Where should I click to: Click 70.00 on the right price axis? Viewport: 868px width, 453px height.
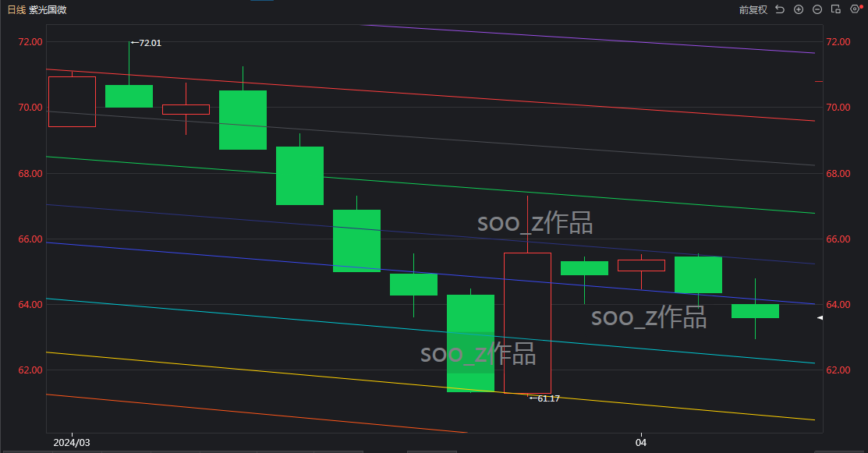tap(838, 108)
